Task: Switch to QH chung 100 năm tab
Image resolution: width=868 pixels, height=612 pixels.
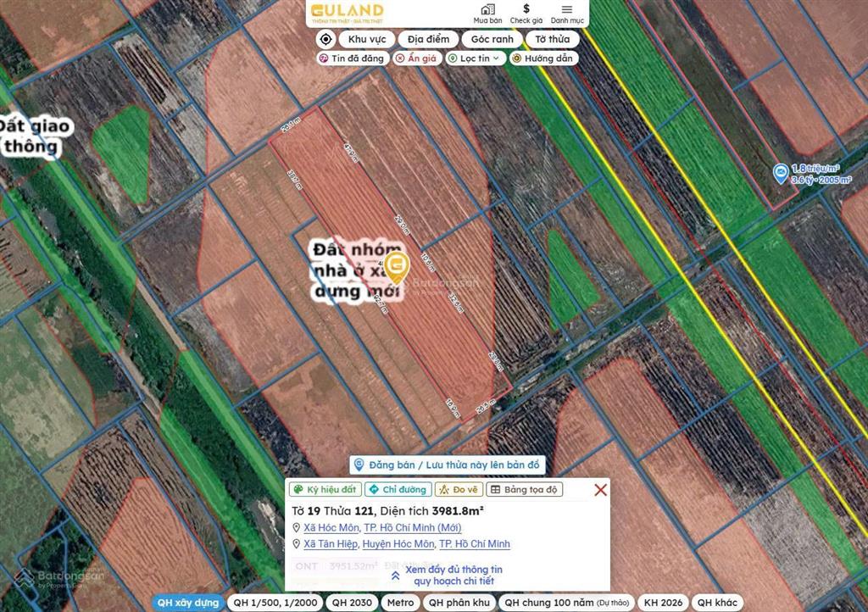Action: click(566, 603)
